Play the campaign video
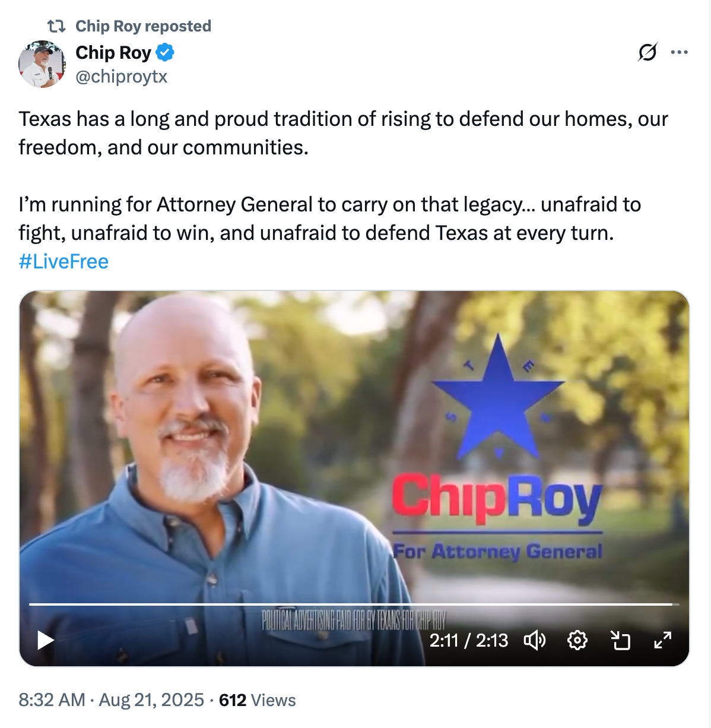The height and width of the screenshot is (728, 711). pos(46,640)
